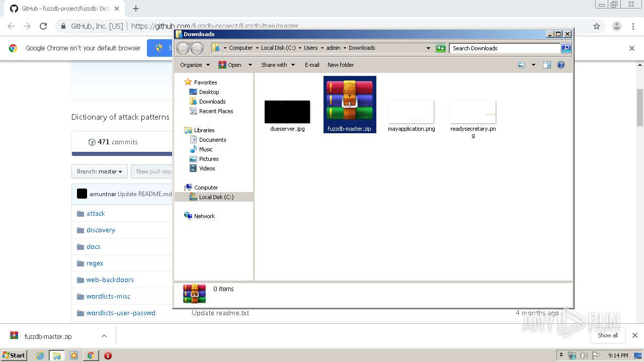Select the dueserver.jpg thumbnail

click(287, 112)
